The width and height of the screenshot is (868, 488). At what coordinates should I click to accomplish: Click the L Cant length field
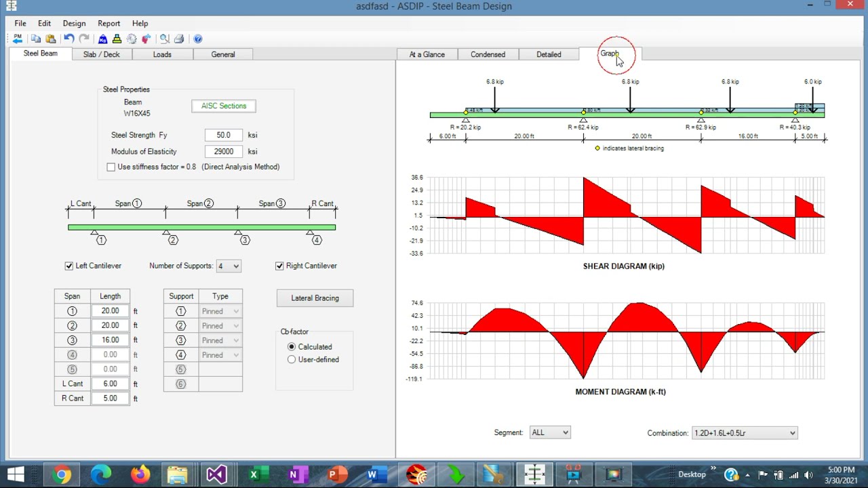pyautogui.click(x=110, y=384)
